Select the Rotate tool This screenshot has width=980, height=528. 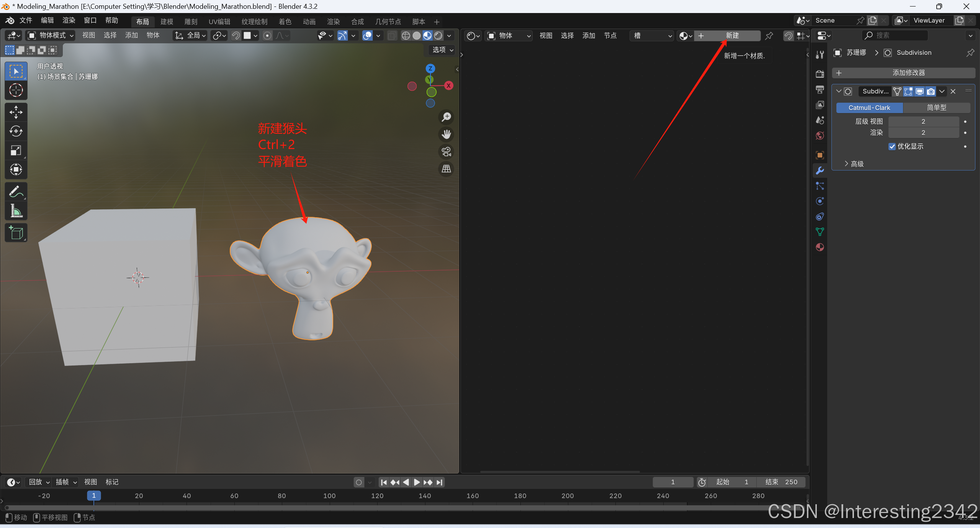pos(16,131)
